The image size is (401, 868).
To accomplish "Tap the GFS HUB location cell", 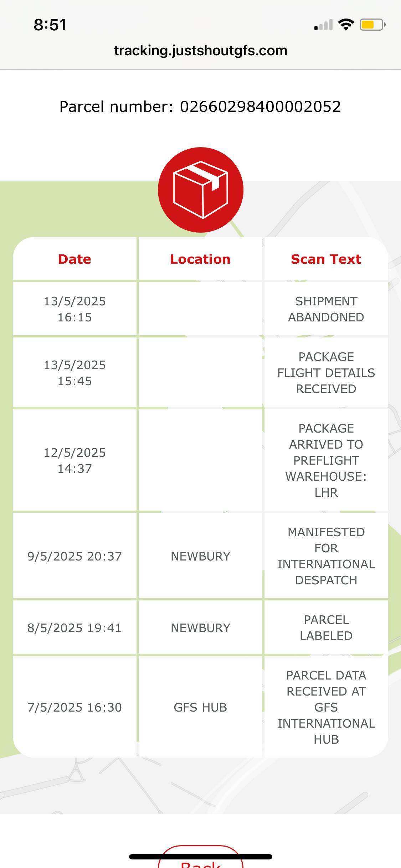I will tap(200, 707).
